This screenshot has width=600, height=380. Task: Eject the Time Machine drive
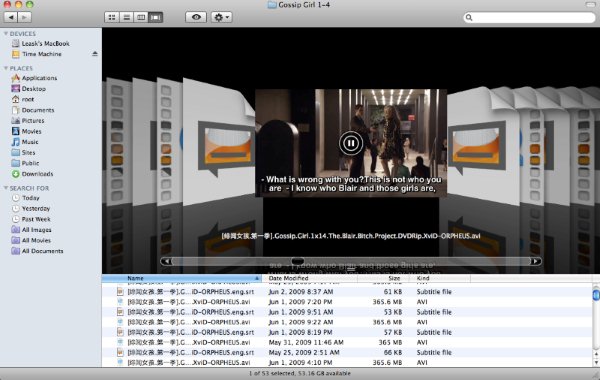95,54
